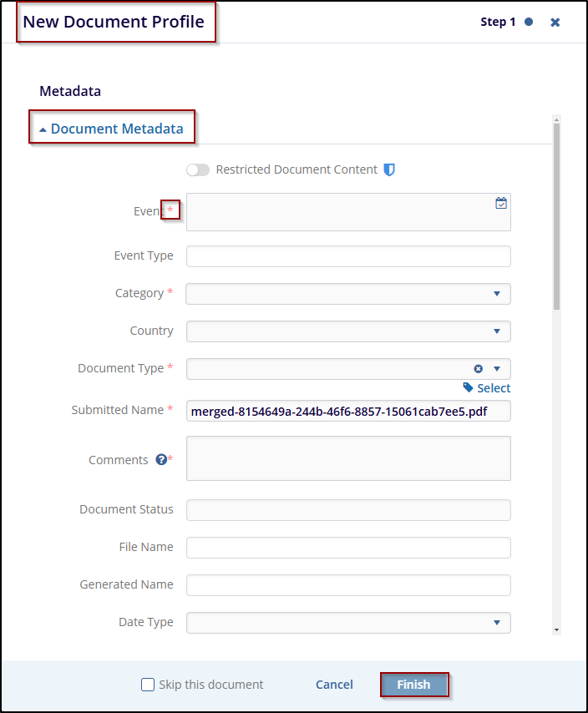
Task: Expand the Document Type dropdown arrow
Action: 497,369
